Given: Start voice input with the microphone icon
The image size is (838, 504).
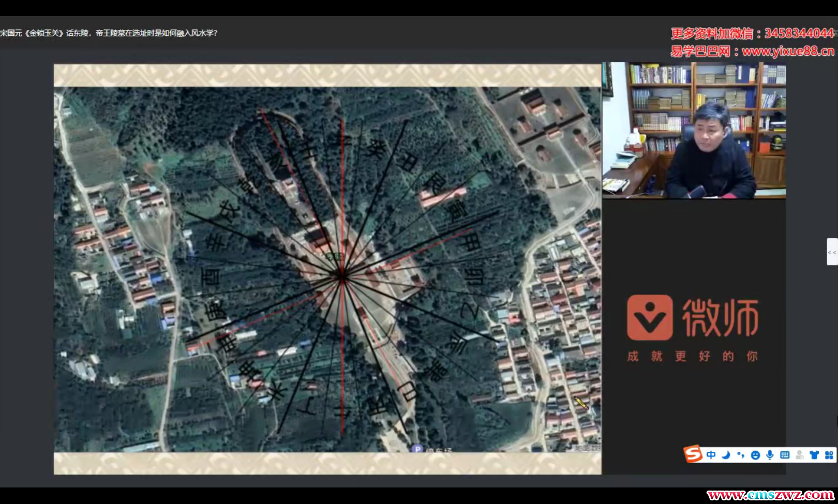Looking at the screenshot, I should 770,455.
